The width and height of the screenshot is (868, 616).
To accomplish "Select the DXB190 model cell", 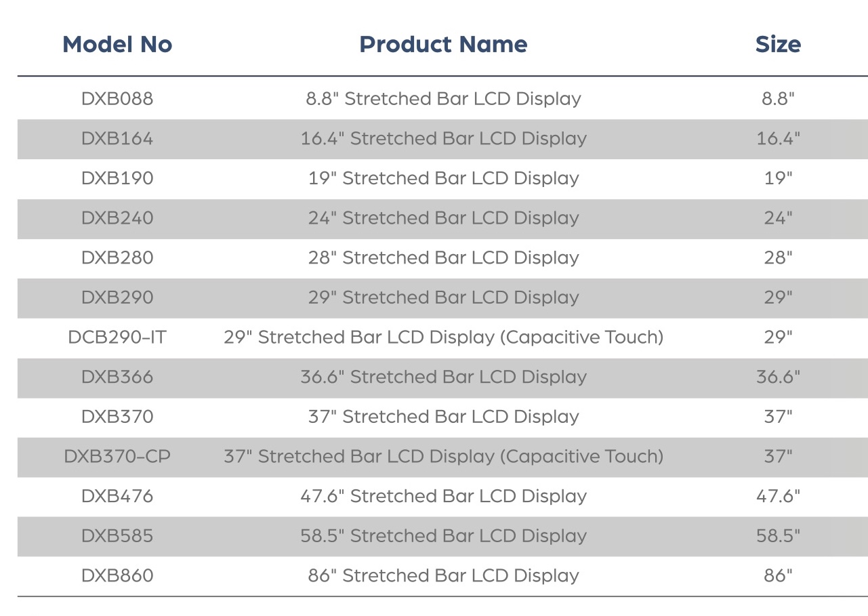I will click(x=117, y=178).
